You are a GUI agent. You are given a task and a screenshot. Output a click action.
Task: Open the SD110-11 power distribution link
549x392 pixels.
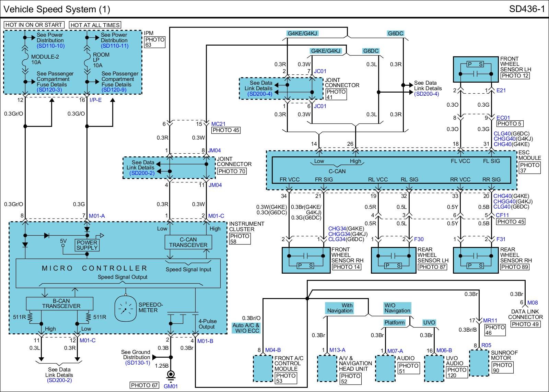115,46
